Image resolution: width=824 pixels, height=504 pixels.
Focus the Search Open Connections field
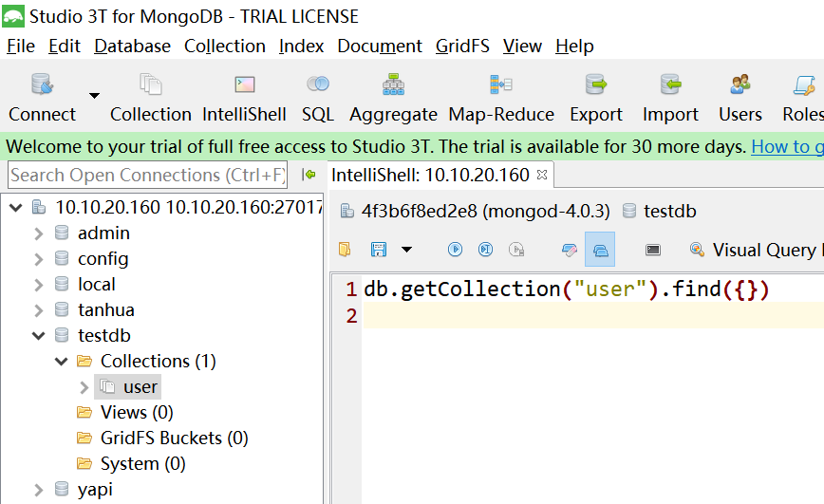[x=148, y=175]
